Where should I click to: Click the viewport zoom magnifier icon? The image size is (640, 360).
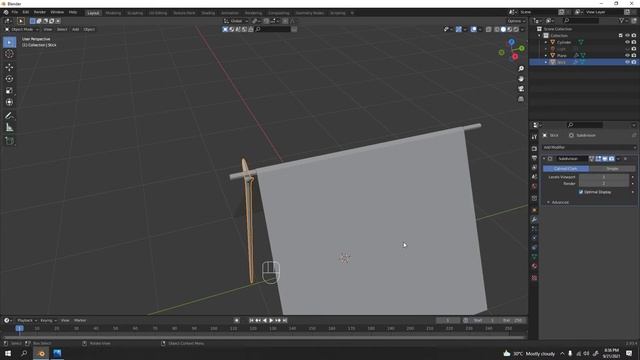coord(521,69)
